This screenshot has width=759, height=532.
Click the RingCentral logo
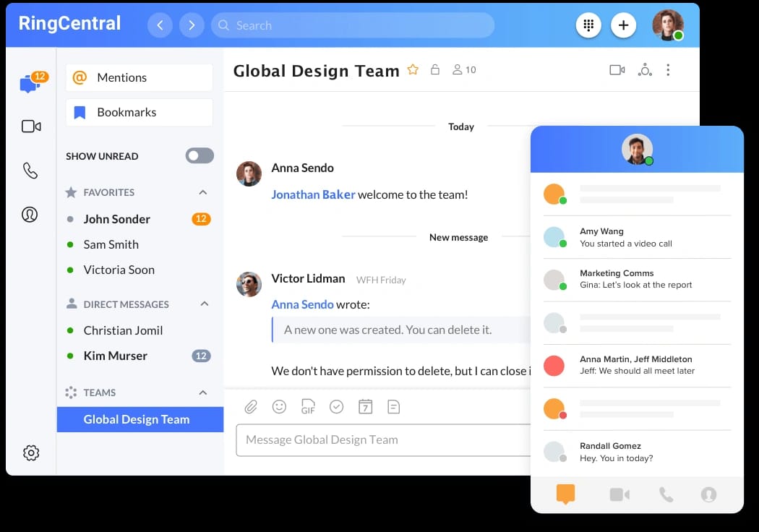tap(69, 23)
